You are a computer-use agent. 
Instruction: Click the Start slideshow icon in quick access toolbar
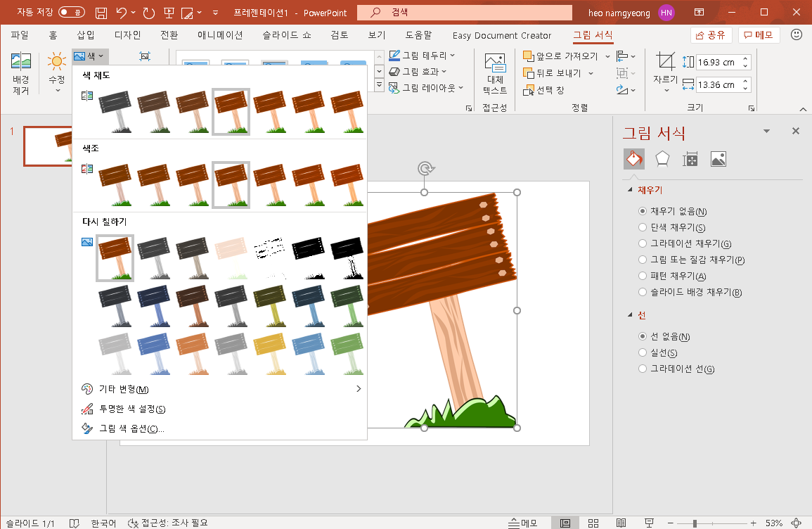click(169, 13)
